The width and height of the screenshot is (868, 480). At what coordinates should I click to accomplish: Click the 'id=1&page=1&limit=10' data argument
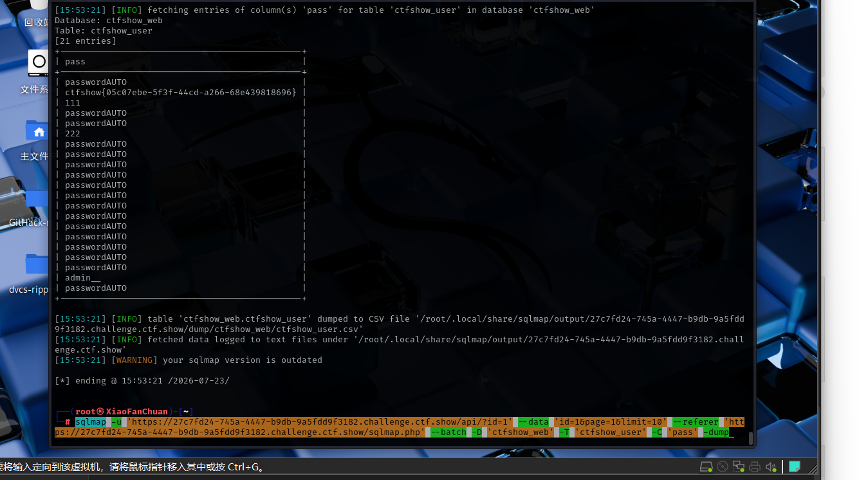pos(611,422)
